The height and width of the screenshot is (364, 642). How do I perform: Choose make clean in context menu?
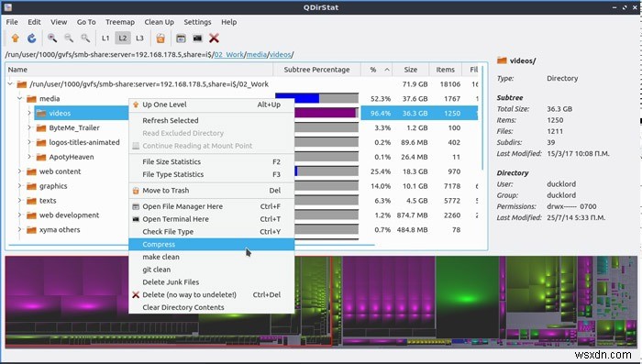[211, 257]
